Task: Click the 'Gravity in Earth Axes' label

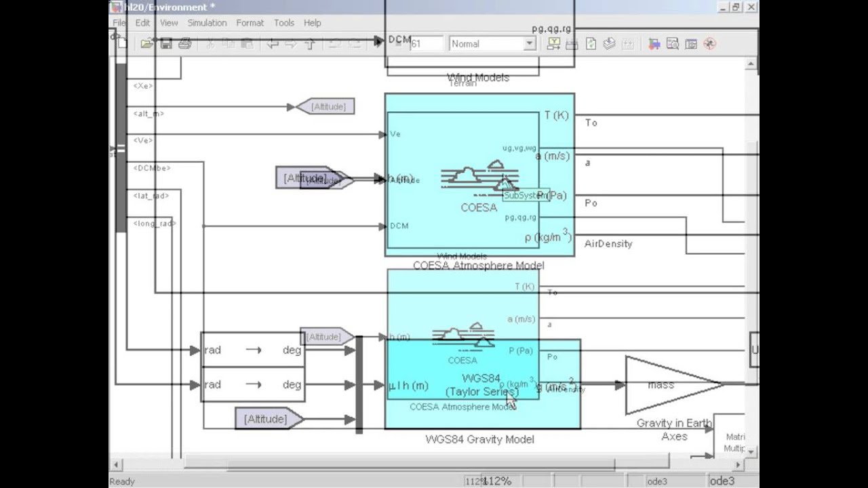Action: pyautogui.click(x=674, y=430)
